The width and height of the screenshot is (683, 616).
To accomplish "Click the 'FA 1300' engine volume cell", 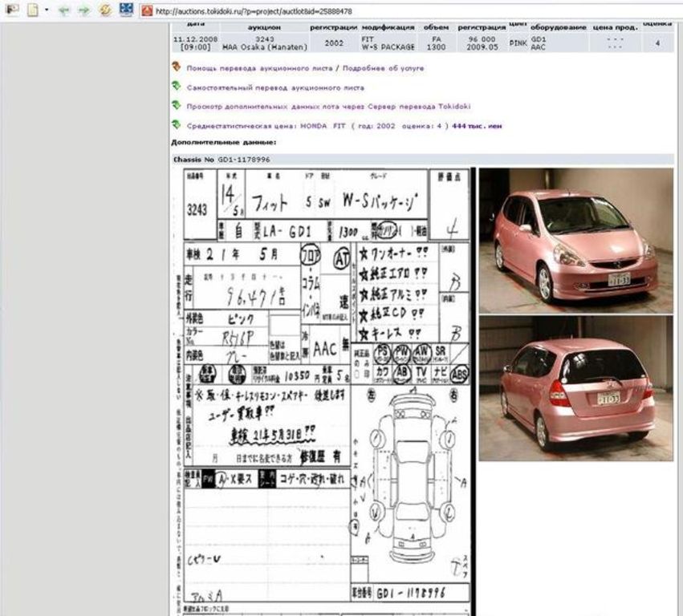I will click(x=436, y=43).
